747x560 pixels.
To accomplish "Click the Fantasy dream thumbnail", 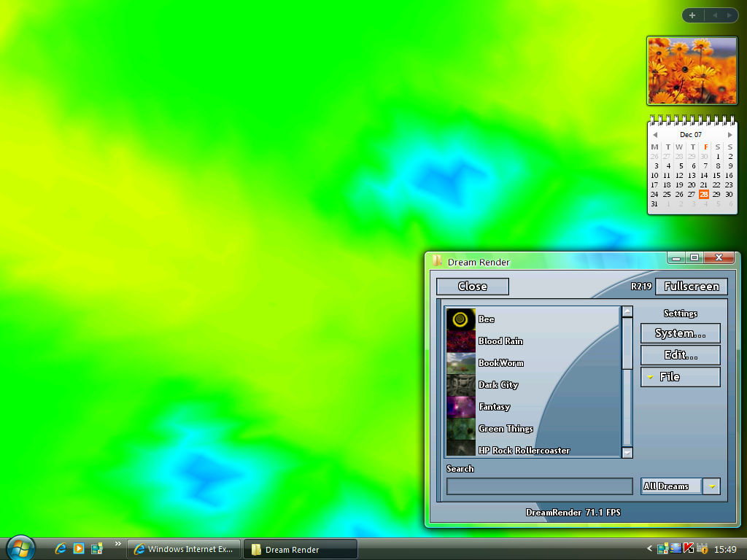I will coord(461,407).
